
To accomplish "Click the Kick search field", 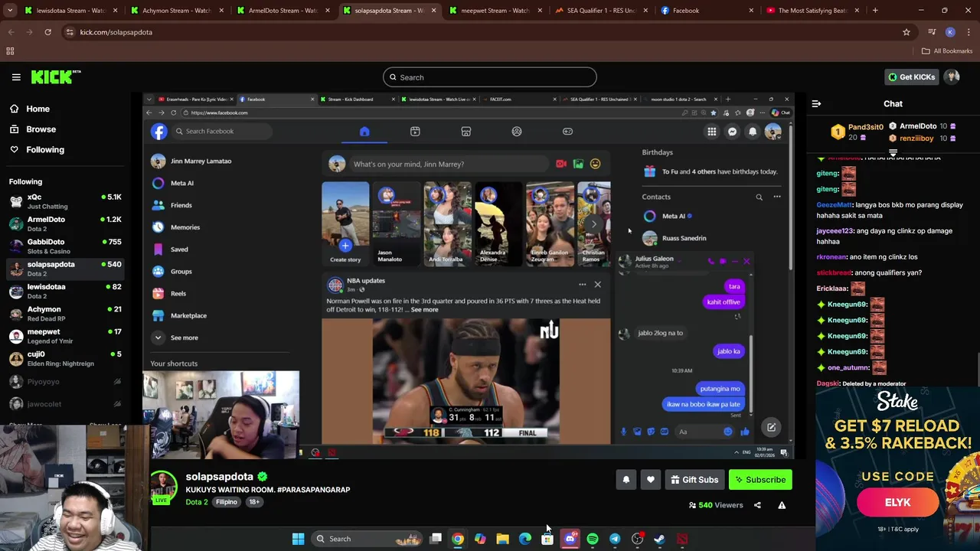I will (489, 77).
